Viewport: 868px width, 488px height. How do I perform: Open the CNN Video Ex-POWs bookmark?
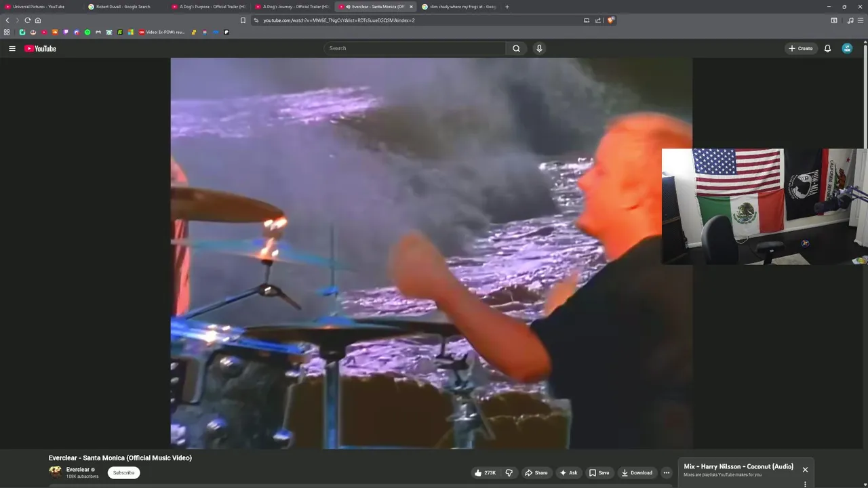coord(161,32)
